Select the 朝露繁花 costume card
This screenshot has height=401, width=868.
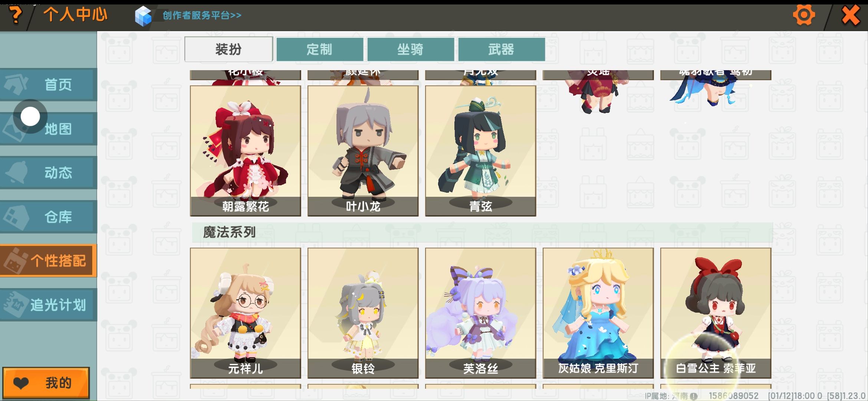click(246, 151)
